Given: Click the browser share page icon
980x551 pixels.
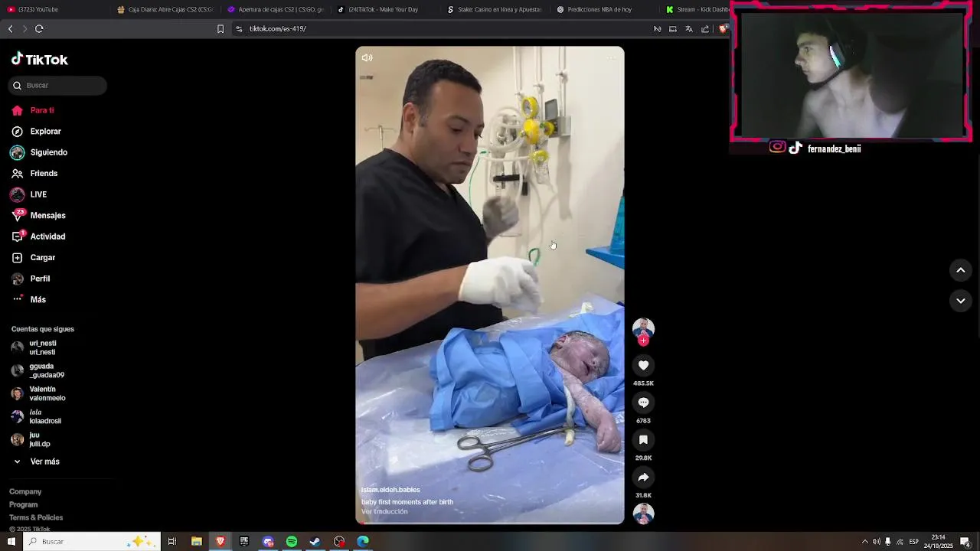Looking at the screenshot, I should (x=705, y=28).
